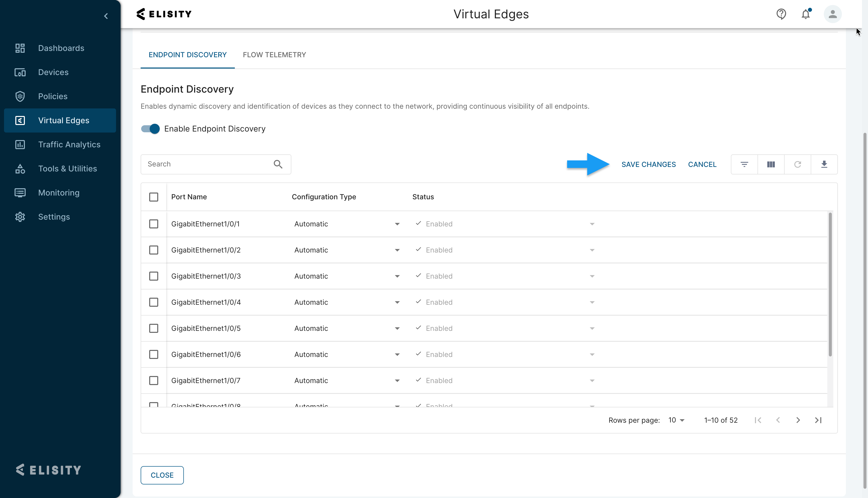Refresh the port table
This screenshot has height=498, width=868.
tap(797, 164)
